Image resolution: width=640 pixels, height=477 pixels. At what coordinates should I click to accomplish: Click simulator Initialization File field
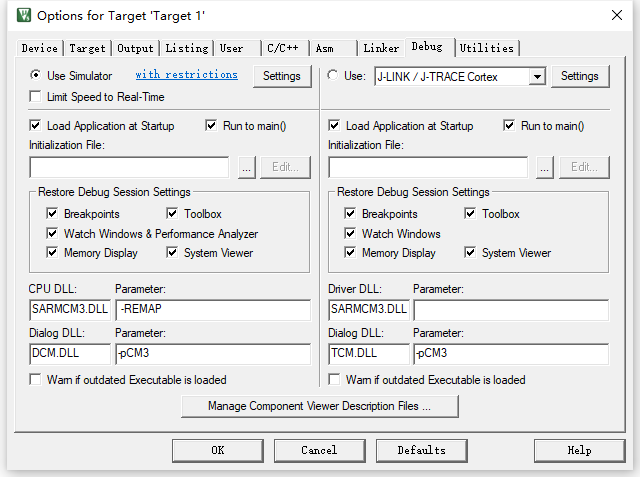(129, 167)
